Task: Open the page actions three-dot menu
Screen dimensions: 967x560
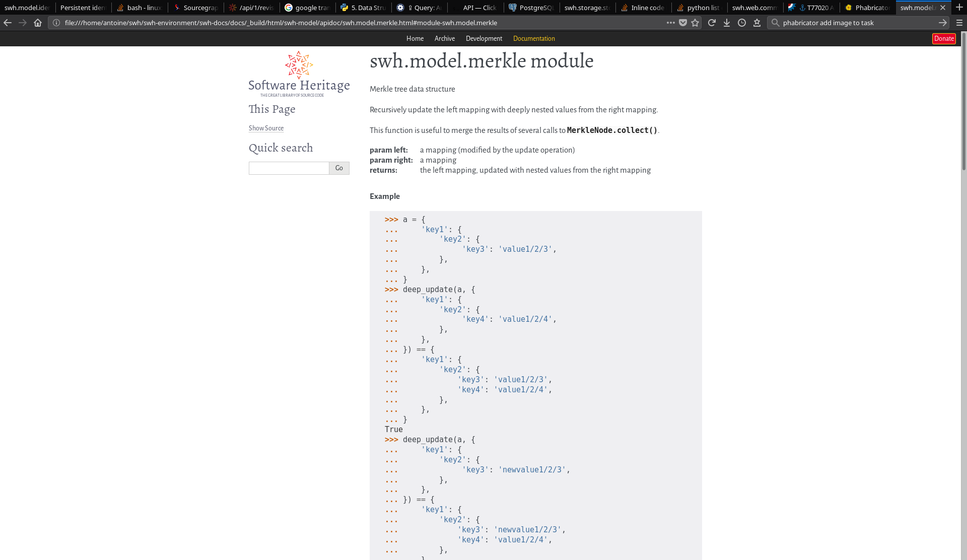Action: [x=670, y=23]
